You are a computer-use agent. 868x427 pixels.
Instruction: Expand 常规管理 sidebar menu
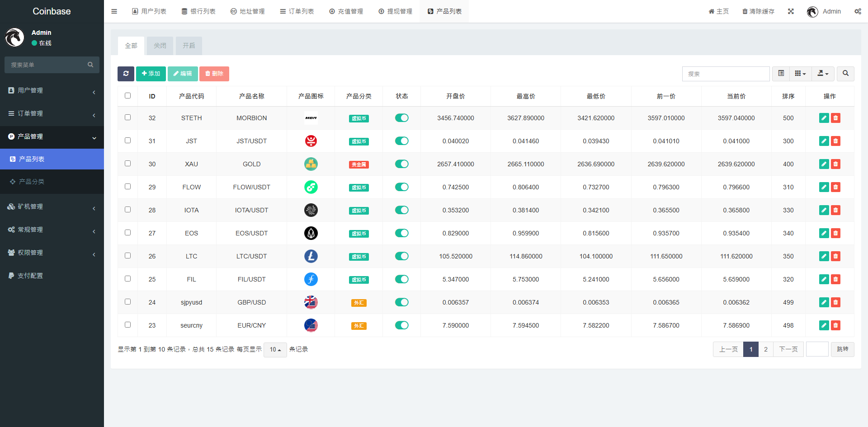point(52,230)
